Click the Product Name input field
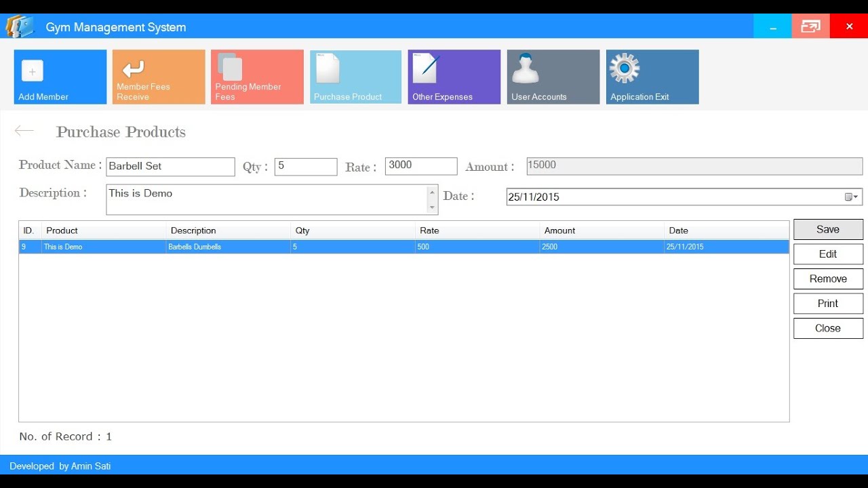 coord(170,167)
